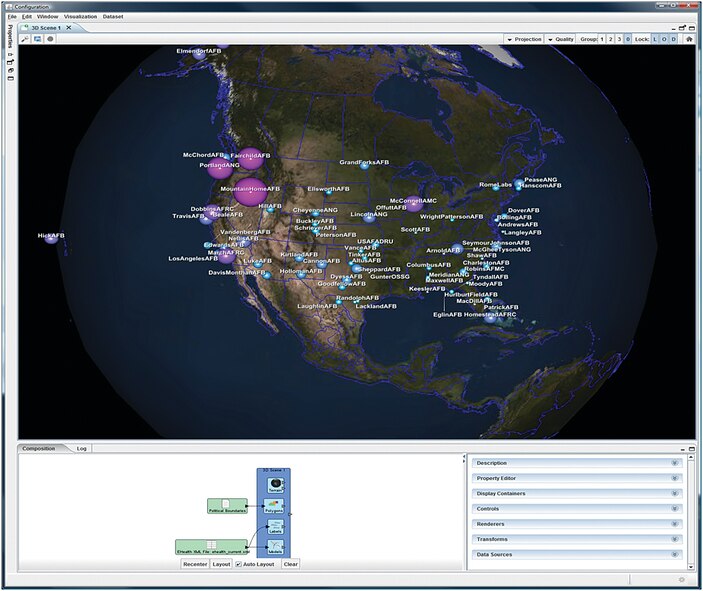Click the maximize icon of the 3D scene panel
Screen dimensions: 703x591
point(692,28)
